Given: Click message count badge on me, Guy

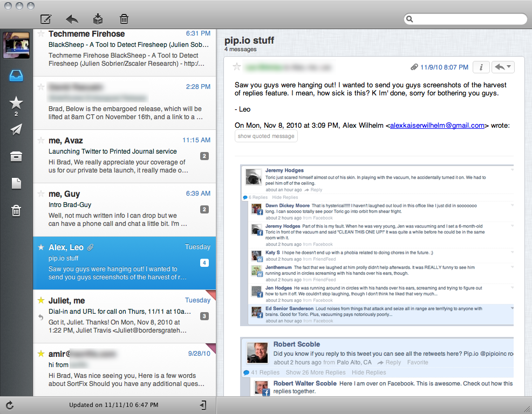Looking at the screenshot, I should [204, 210].
